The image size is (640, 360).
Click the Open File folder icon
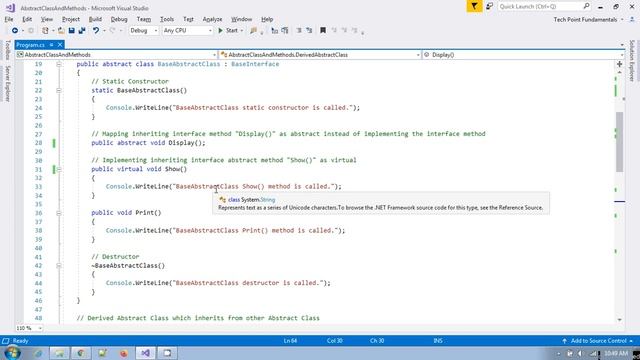tap(61, 31)
